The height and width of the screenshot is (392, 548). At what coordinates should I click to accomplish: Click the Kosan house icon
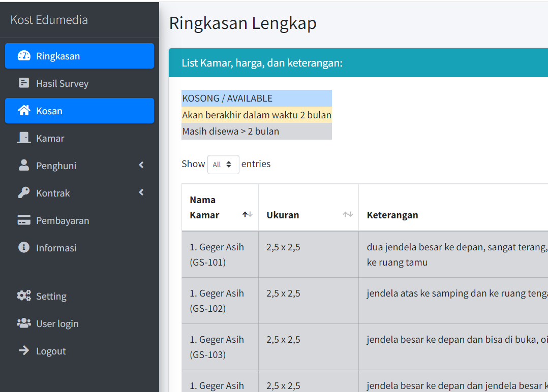[x=24, y=111]
